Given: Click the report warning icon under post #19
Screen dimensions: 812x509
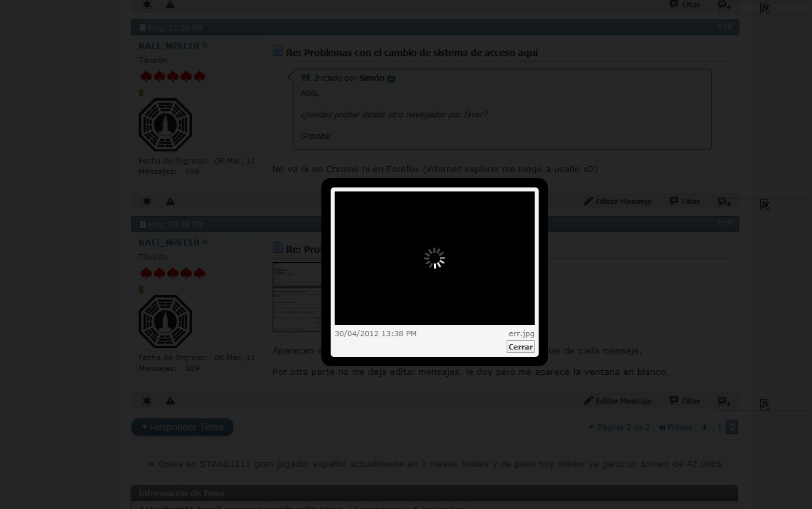Looking at the screenshot, I should [170, 401].
